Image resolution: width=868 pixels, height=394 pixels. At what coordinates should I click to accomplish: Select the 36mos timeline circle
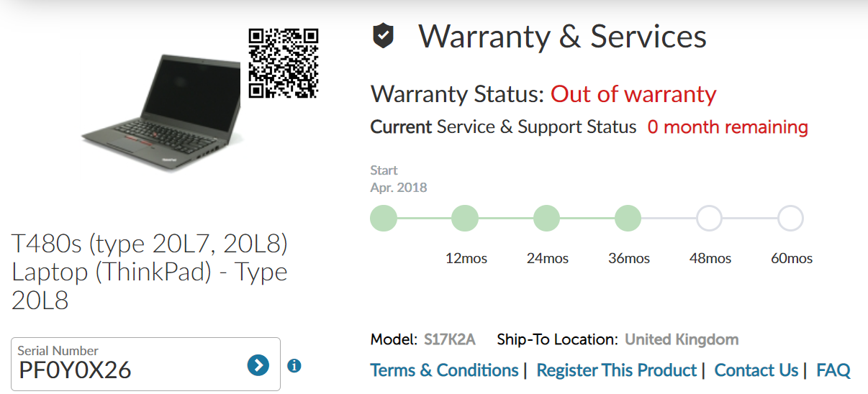click(x=628, y=218)
